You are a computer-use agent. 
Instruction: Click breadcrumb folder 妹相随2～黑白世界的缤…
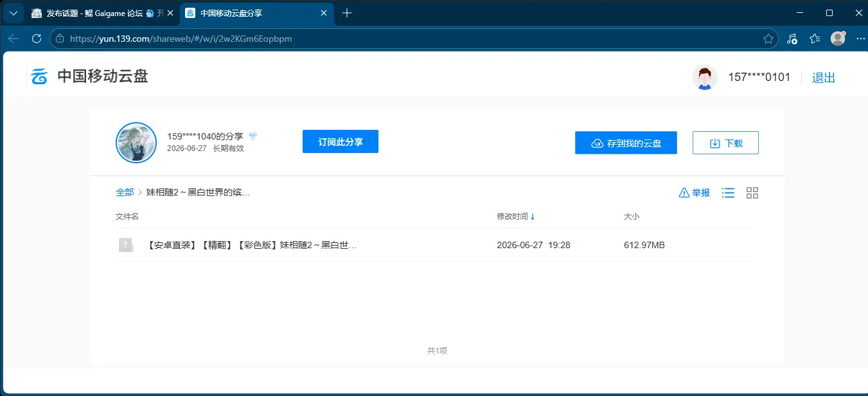coord(198,192)
